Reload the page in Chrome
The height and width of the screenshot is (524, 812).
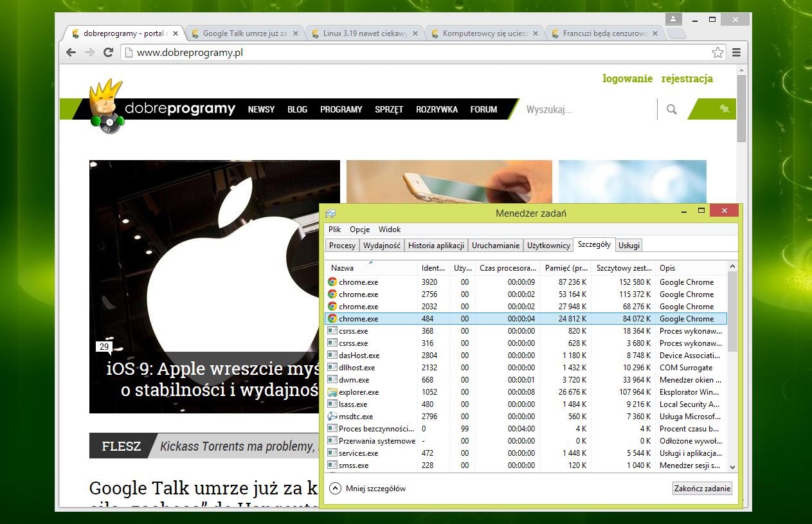click(x=108, y=52)
